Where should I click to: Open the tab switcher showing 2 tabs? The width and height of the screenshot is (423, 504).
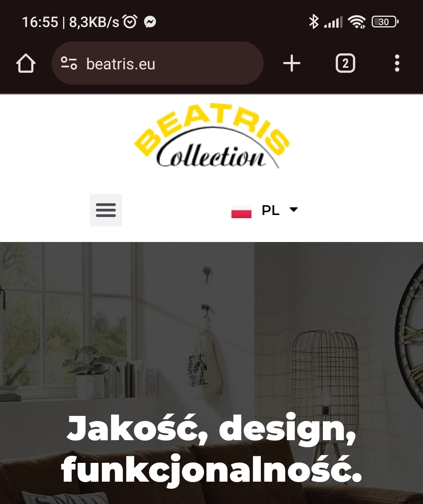345,63
